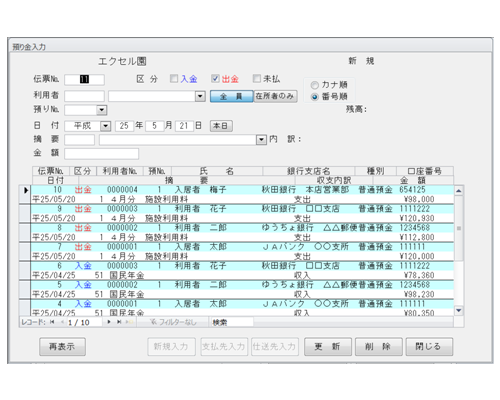
Task: Click the フィルターなし filter indicator
Action: tap(173, 322)
